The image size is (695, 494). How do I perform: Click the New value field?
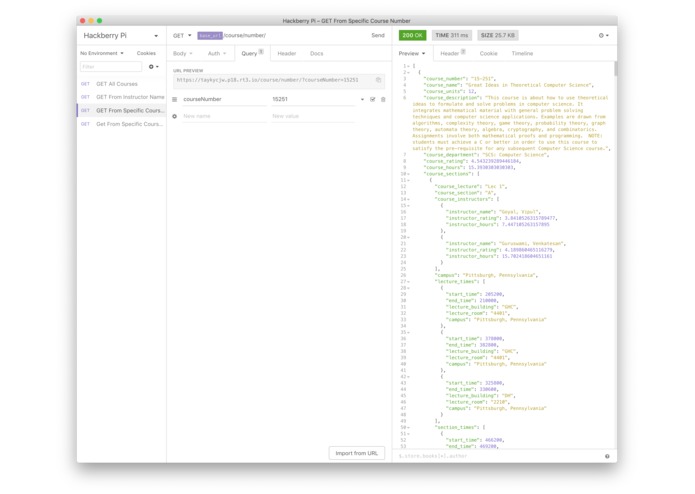[314, 116]
